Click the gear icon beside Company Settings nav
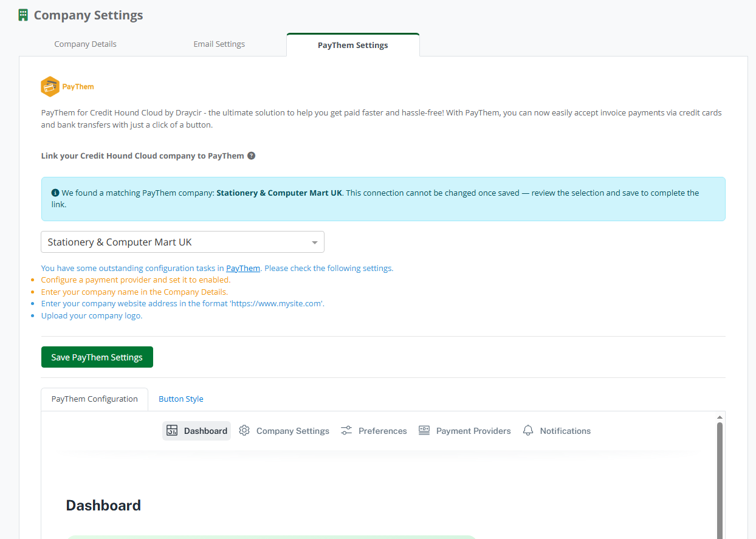This screenshot has width=756, height=539. tap(244, 431)
